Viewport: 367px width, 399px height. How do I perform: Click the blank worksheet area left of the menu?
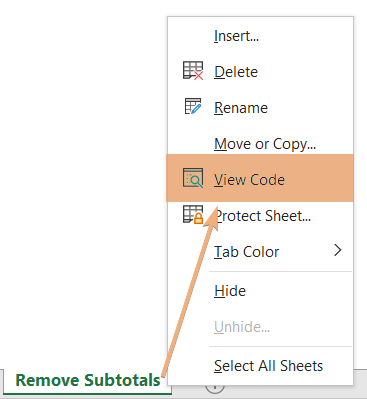[x=83, y=183]
